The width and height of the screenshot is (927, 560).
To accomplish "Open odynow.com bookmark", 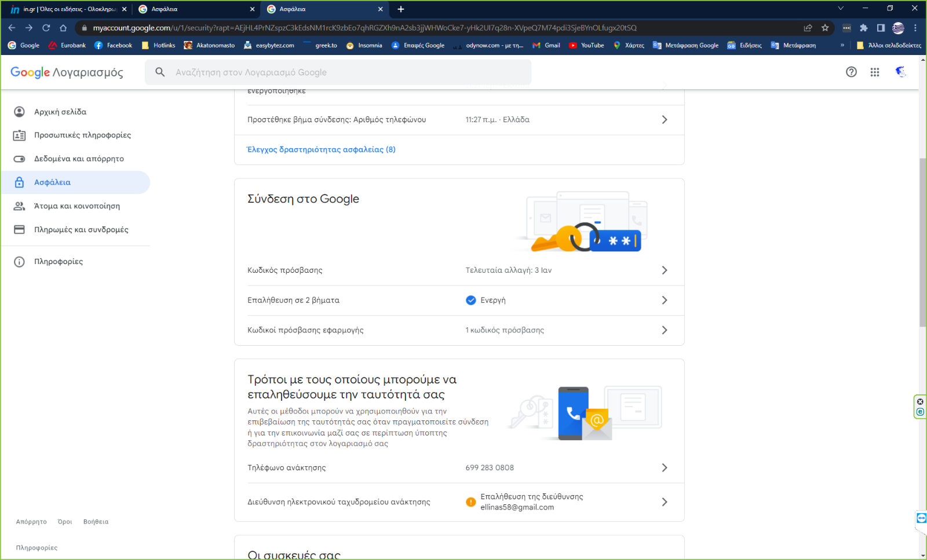I will (489, 45).
